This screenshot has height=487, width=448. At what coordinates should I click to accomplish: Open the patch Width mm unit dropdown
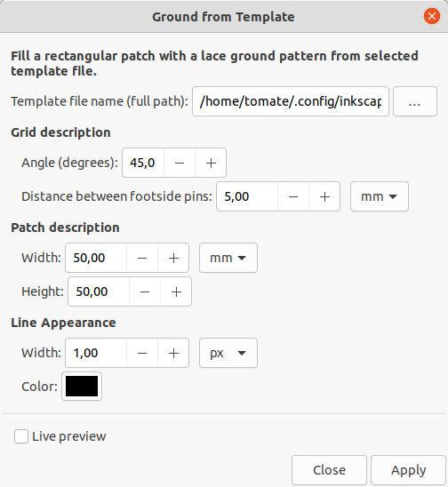pos(228,258)
